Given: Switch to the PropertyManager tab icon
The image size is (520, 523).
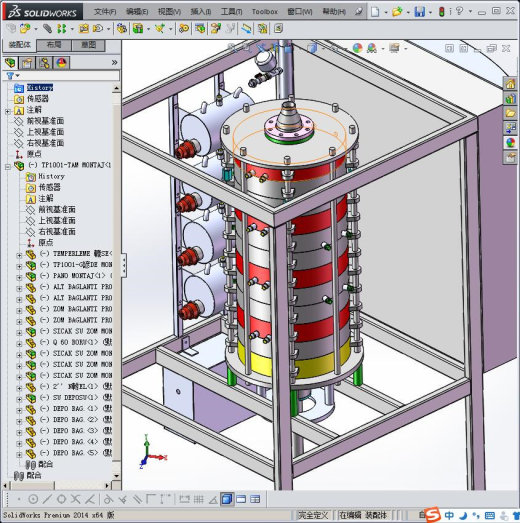Looking at the screenshot, I should [27, 63].
